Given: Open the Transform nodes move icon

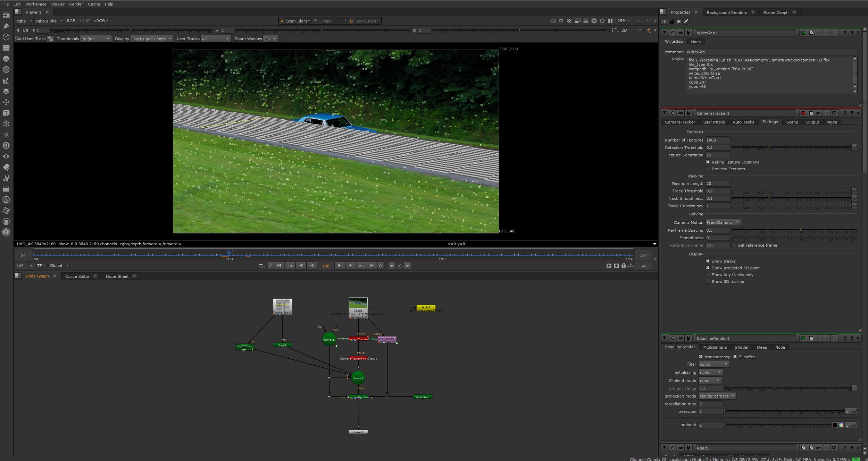Looking at the screenshot, I should [x=6, y=102].
